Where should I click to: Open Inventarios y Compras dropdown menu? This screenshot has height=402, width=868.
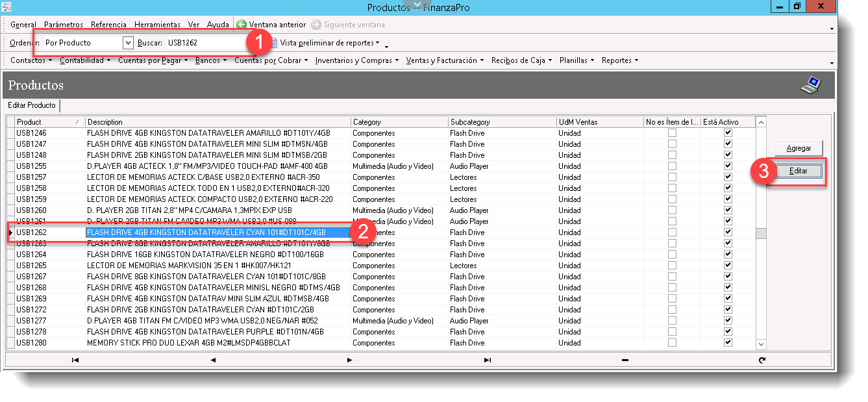coord(358,60)
